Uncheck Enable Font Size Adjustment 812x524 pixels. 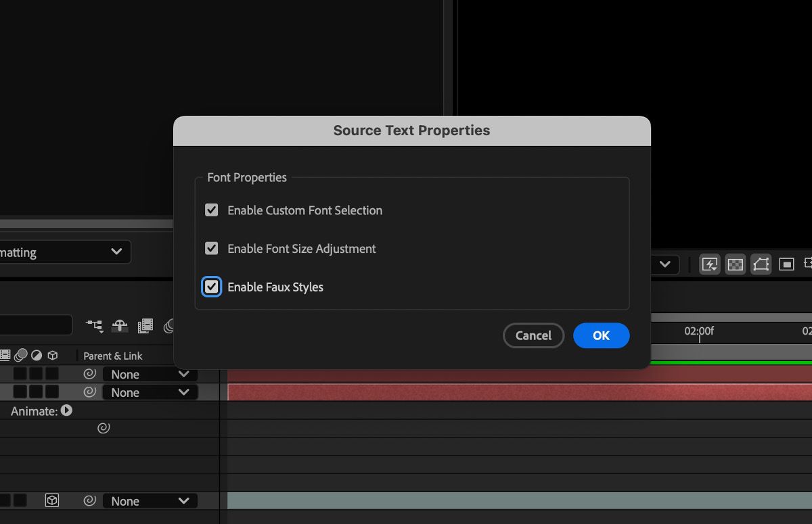pos(211,248)
